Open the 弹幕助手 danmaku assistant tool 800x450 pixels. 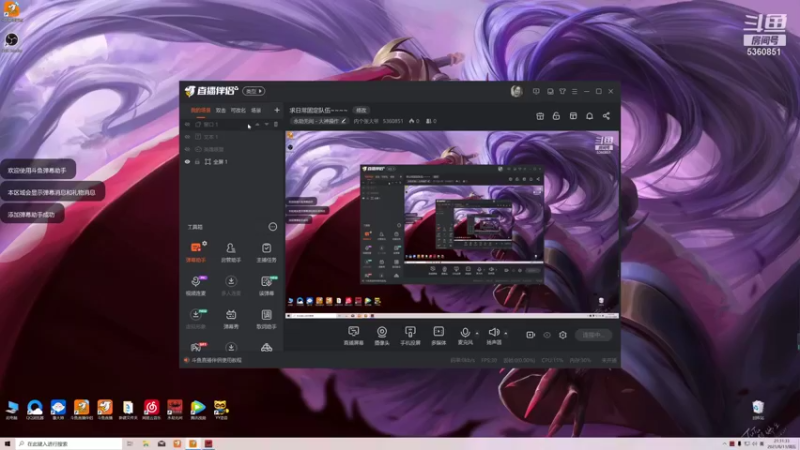tap(195, 252)
